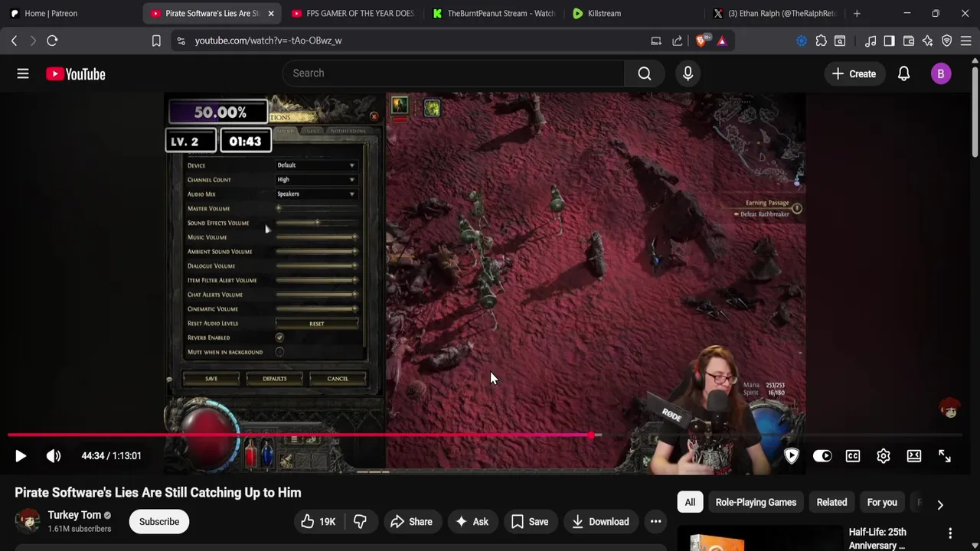Toggle autoplay switch in player
Viewport: 980px width, 551px height.
point(822,456)
